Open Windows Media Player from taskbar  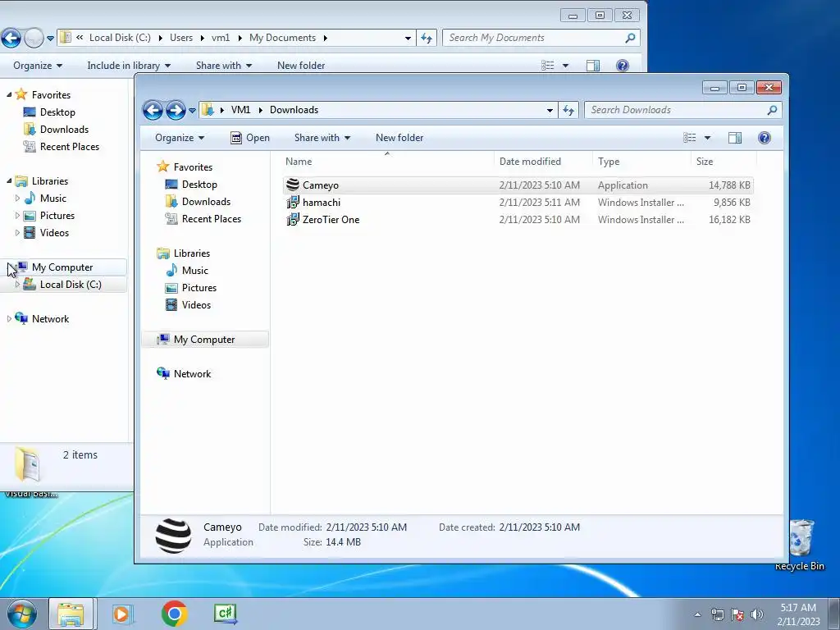122,614
